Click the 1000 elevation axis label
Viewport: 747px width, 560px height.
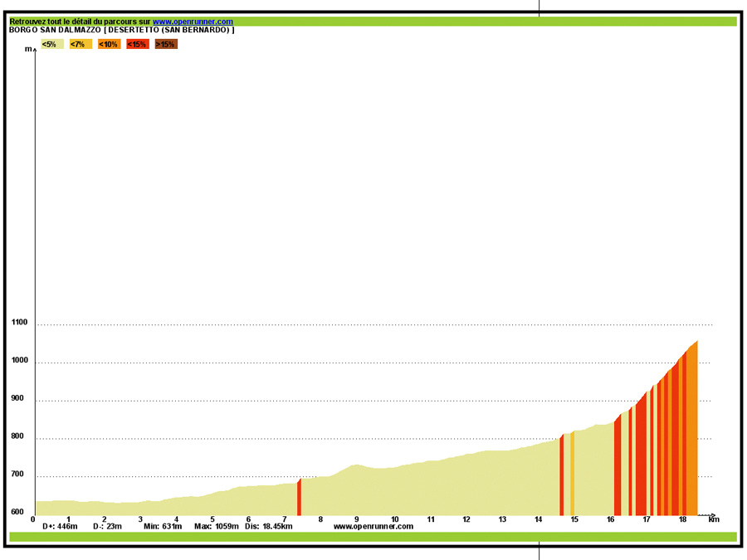click(x=20, y=361)
